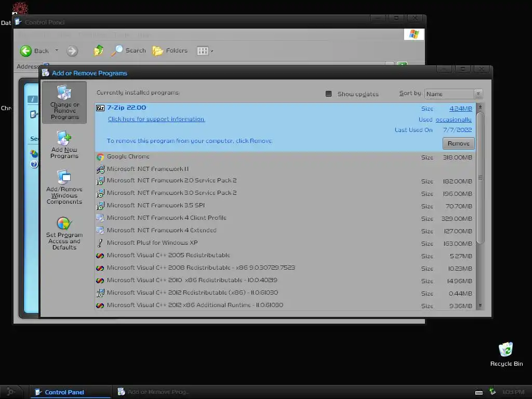Click icon for Visual C++ 2008 Redistributable
This screenshot has height=399, width=532.
(100, 268)
